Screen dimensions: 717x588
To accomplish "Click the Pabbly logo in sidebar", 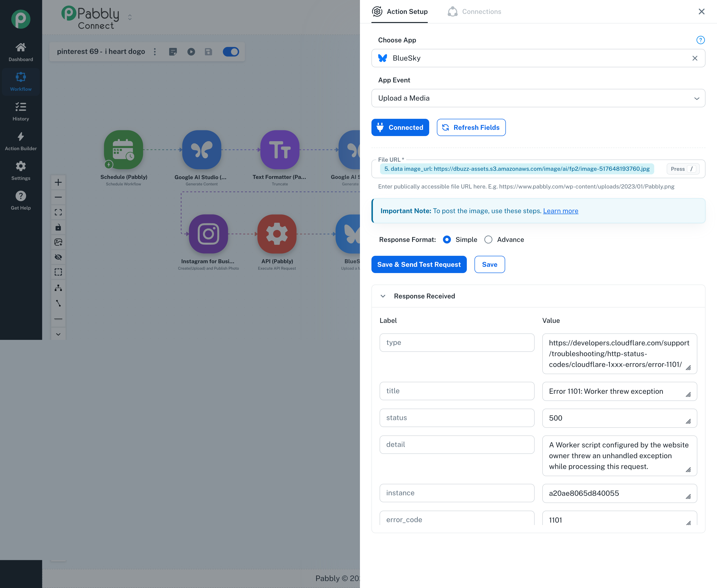I will pyautogui.click(x=21, y=19).
